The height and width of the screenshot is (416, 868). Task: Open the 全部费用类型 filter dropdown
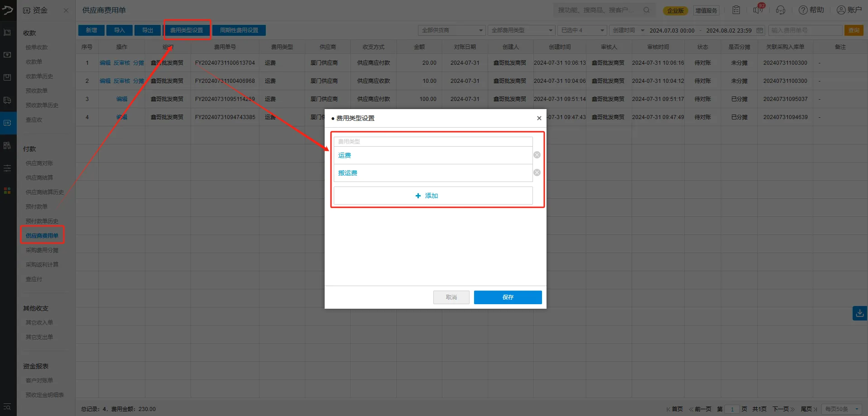coord(521,30)
